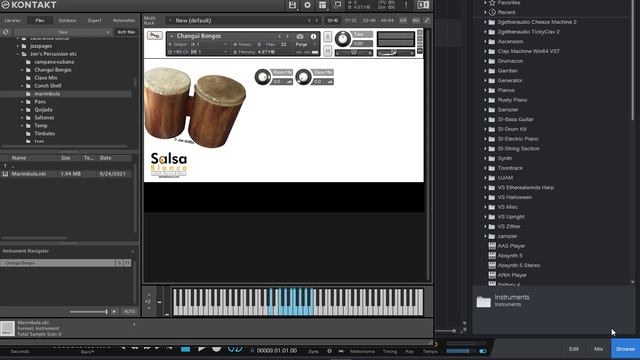Click the Clave Mix folder icon
Image resolution: width=640 pixels, height=360 pixels.
[28, 78]
